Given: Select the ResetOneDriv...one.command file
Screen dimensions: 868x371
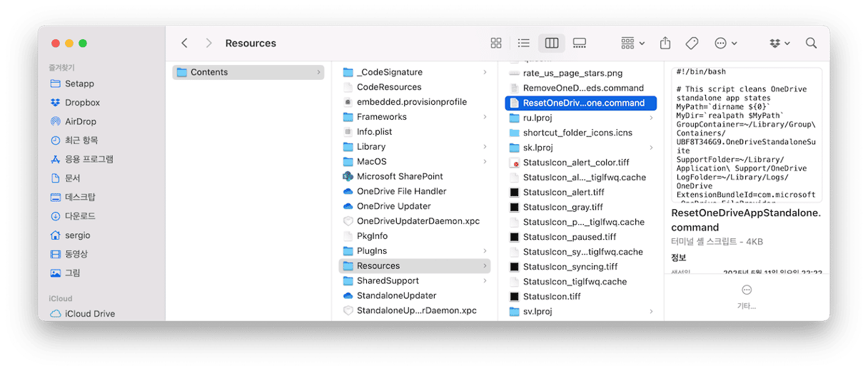Looking at the screenshot, I should point(581,103).
